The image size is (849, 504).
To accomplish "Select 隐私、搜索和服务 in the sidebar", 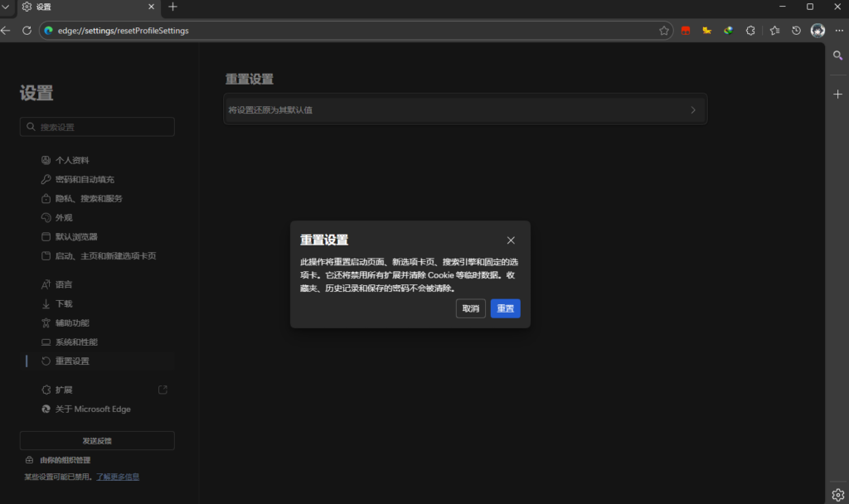I will pyautogui.click(x=89, y=199).
